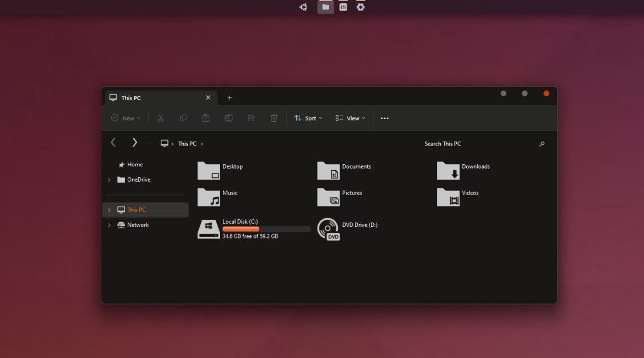Expand the Network tree node
This screenshot has height=358, width=644.
[109, 225]
